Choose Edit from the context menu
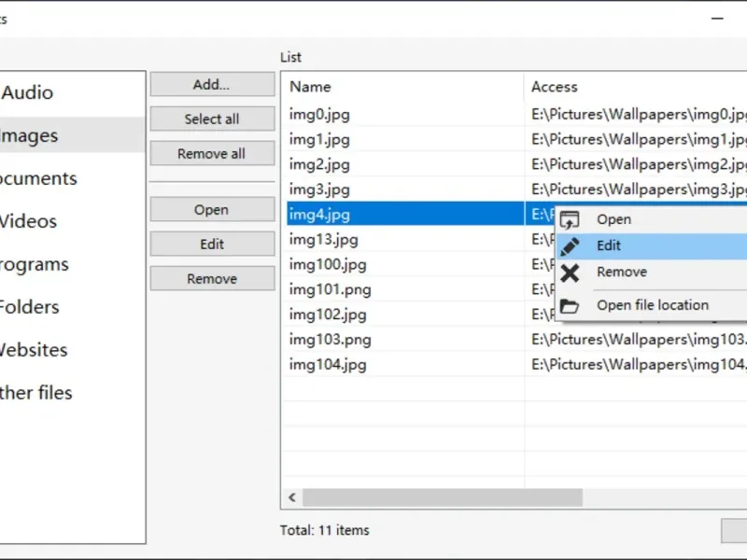The width and height of the screenshot is (747, 560). (651, 246)
